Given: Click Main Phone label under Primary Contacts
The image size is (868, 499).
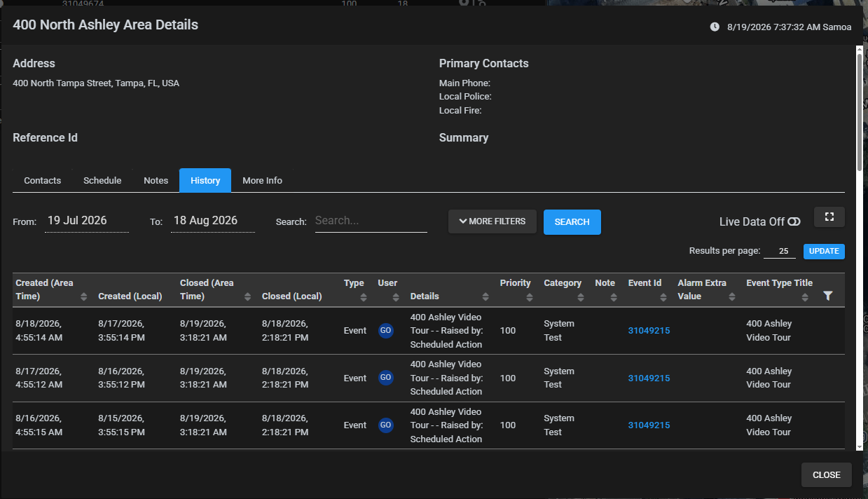Looking at the screenshot, I should coord(464,83).
